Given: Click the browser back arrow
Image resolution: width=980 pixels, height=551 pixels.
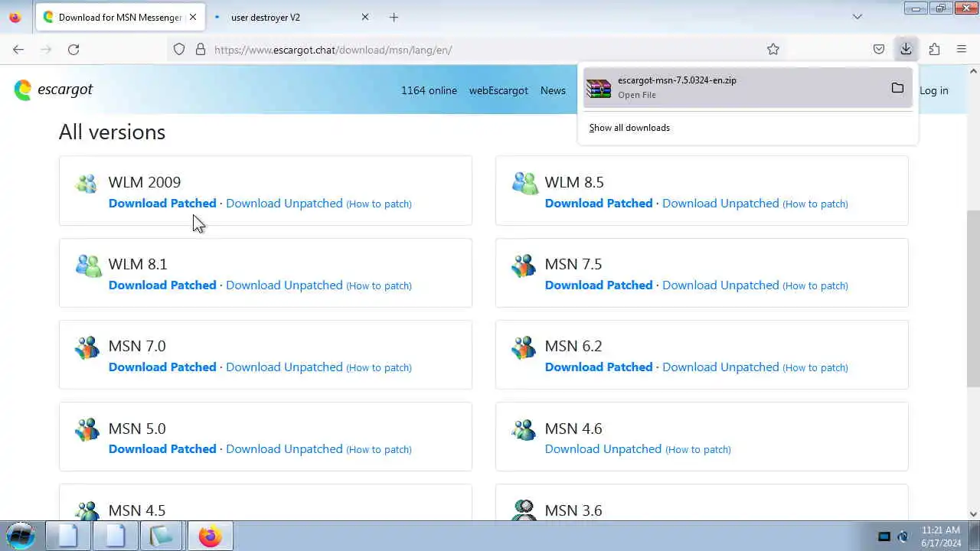Looking at the screenshot, I should point(18,50).
